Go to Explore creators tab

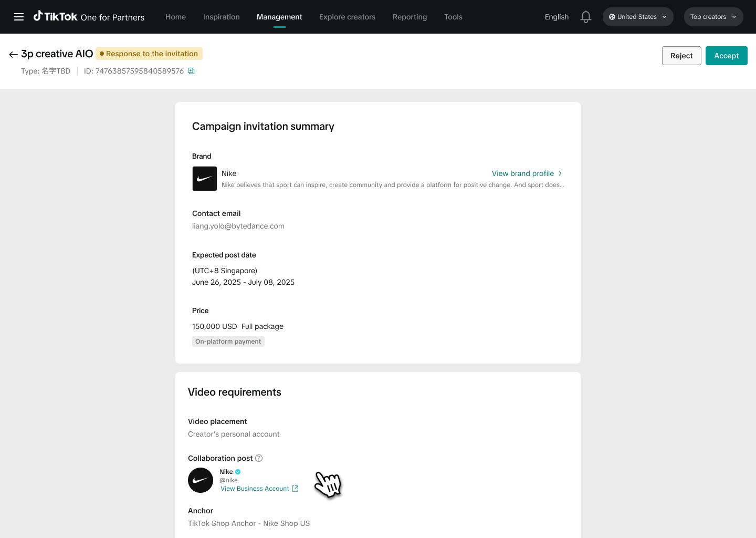pos(347,17)
